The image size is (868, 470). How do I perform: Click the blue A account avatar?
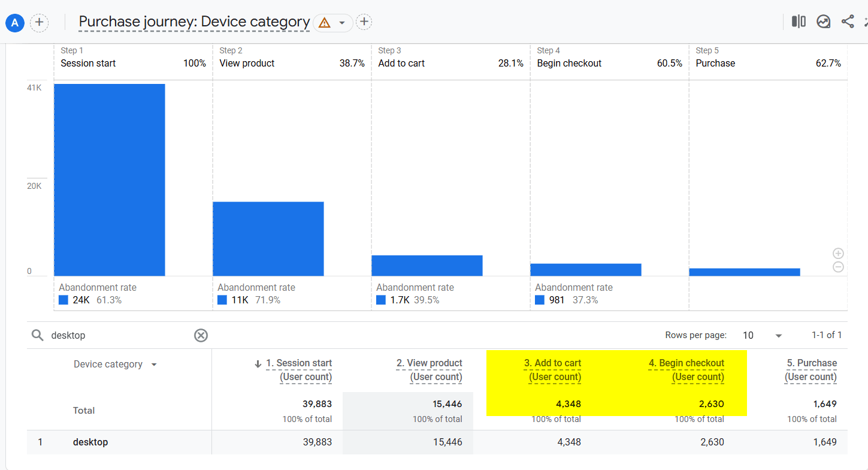coord(14,23)
